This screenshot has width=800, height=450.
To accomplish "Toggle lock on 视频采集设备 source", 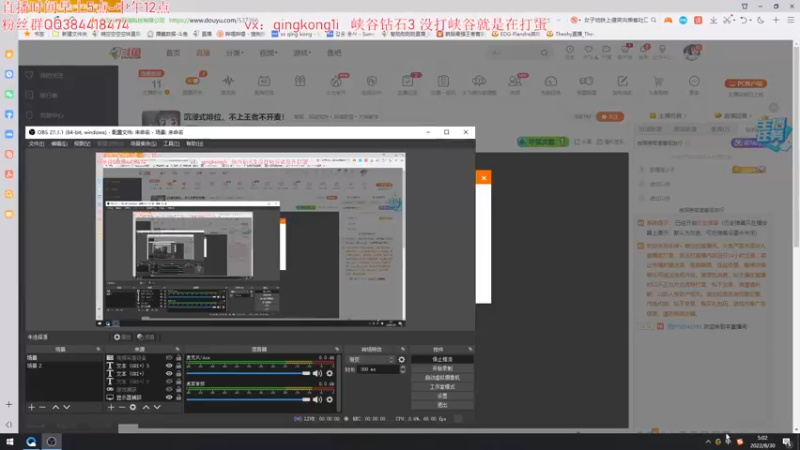I will coord(179,358).
